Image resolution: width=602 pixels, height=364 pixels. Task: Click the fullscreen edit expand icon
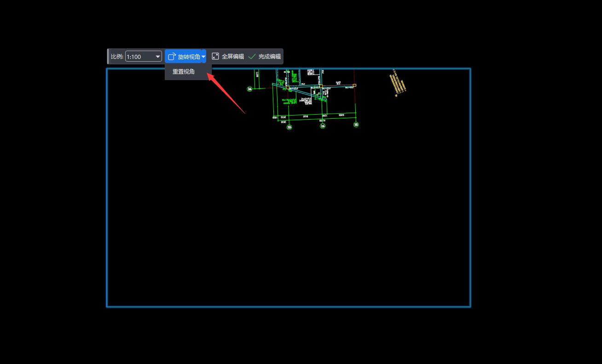tap(215, 56)
